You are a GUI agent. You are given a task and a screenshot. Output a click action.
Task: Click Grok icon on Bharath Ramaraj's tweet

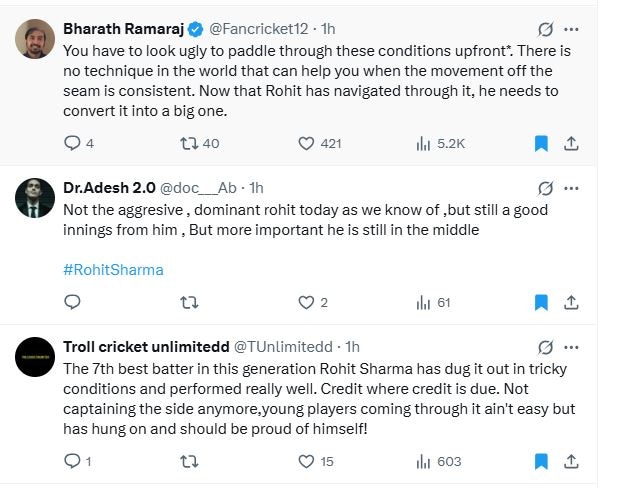tap(545, 28)
